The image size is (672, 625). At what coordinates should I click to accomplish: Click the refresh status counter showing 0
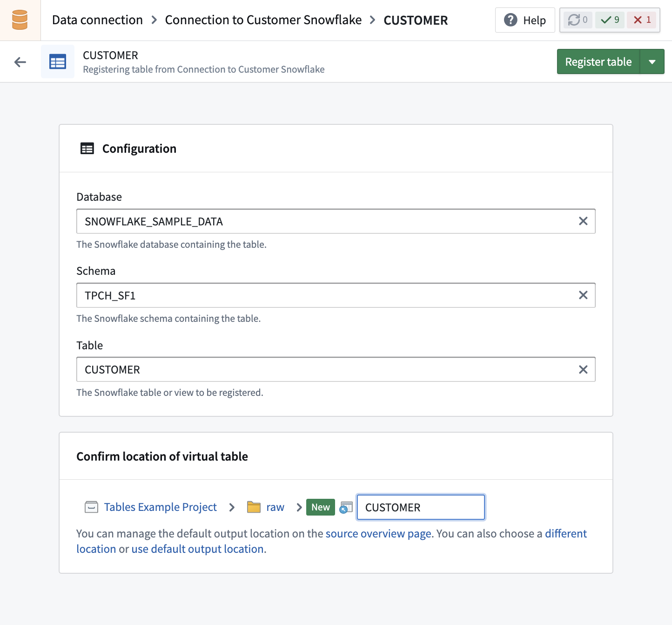[578, 20]
